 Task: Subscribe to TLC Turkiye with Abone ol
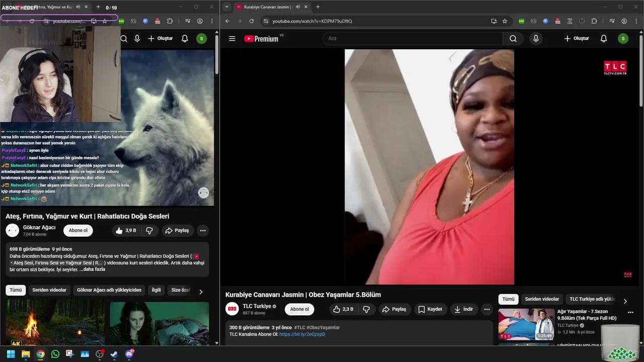coord(299,309)
